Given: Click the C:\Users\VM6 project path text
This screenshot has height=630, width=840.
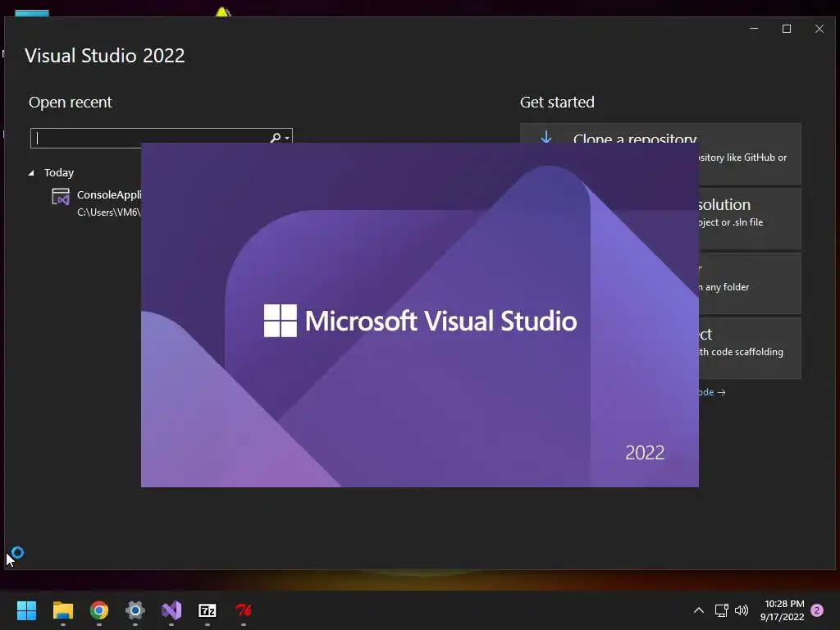Looking at the screenshot, I should click(x=109, y=212).
